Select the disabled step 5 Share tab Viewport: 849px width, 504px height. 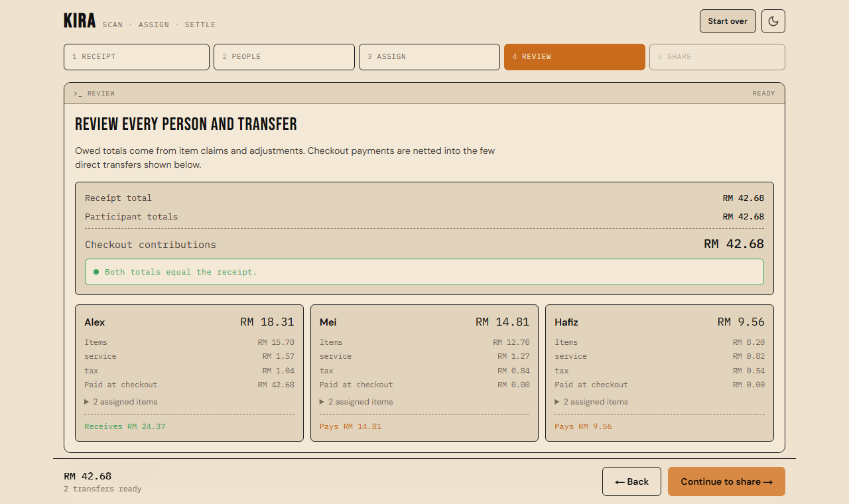(717, 57)
